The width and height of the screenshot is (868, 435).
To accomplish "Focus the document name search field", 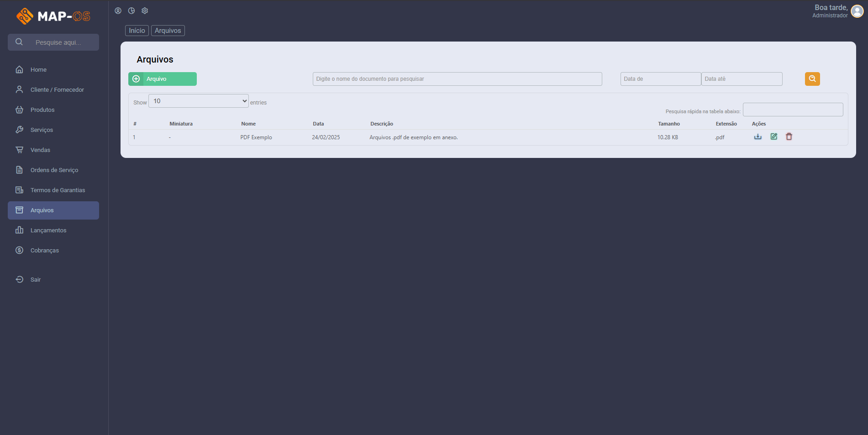I will pyautogui.click(x=457, y=79).
